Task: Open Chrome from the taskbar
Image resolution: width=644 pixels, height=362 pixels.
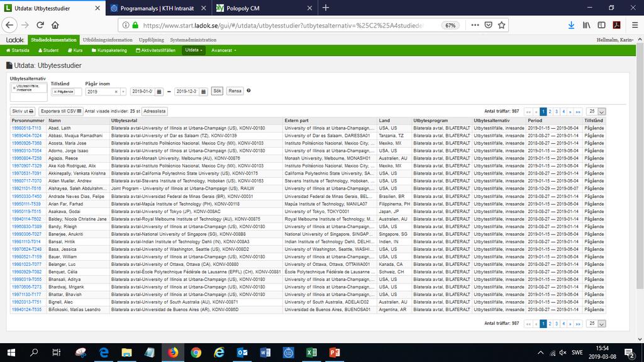Action: tap(196, 353)
